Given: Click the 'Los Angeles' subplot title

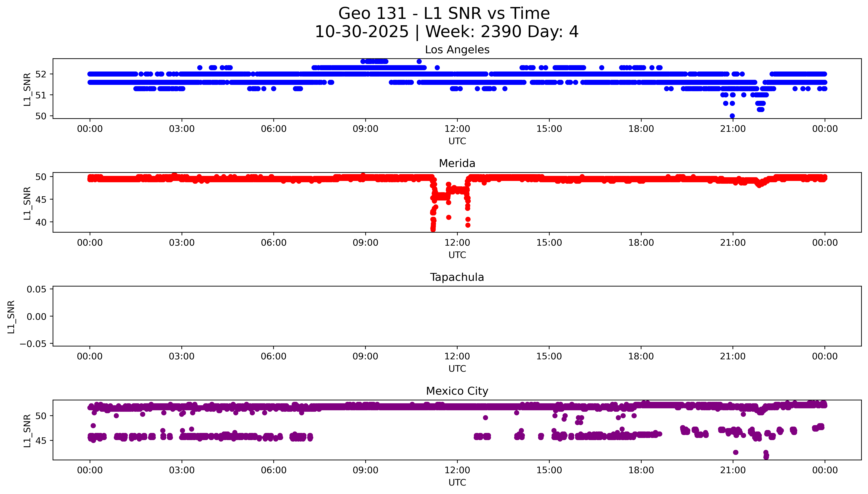Looking at the screenshot, I should [x=457, y=50].
